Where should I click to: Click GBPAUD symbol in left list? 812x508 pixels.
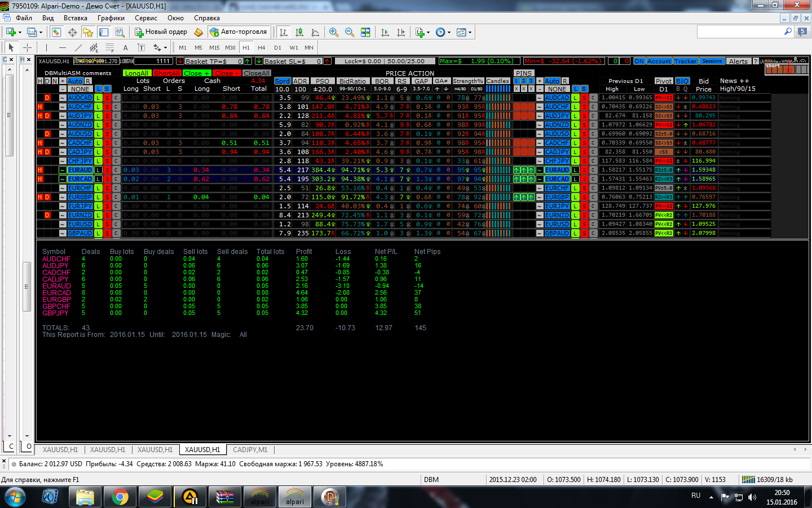(80, 233)
